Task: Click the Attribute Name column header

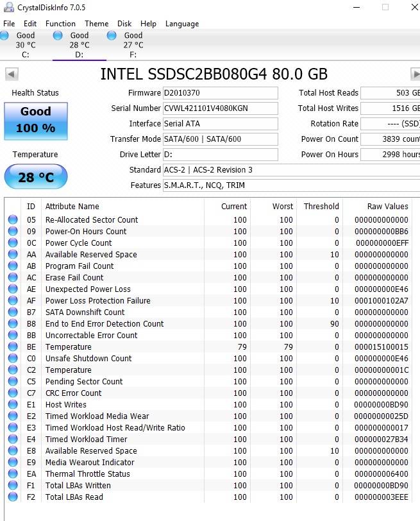Action: coord(72,207)
